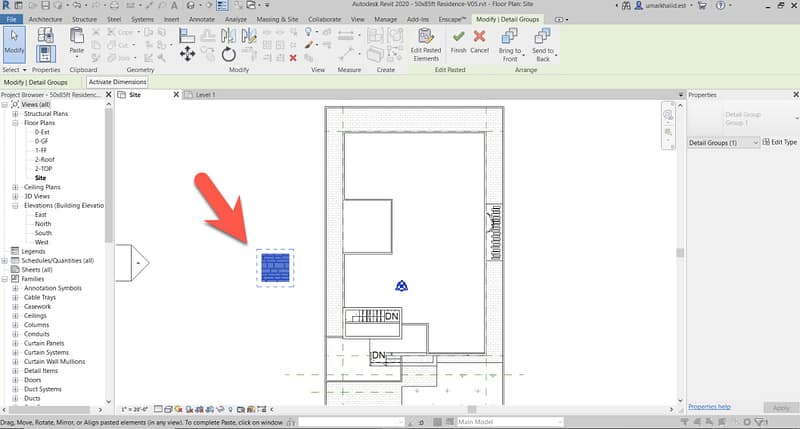Click the green Finish checkmark

[458, 38]
